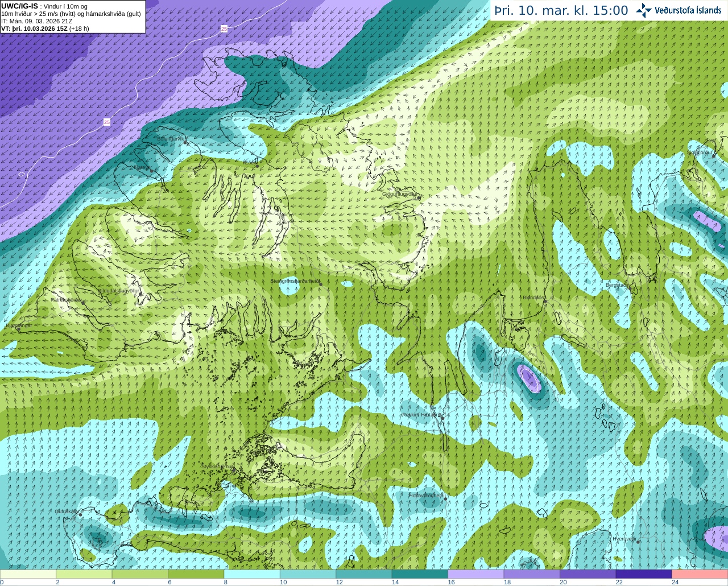Click the Veðurstofa Íslands logo icon

coord(643,10)
